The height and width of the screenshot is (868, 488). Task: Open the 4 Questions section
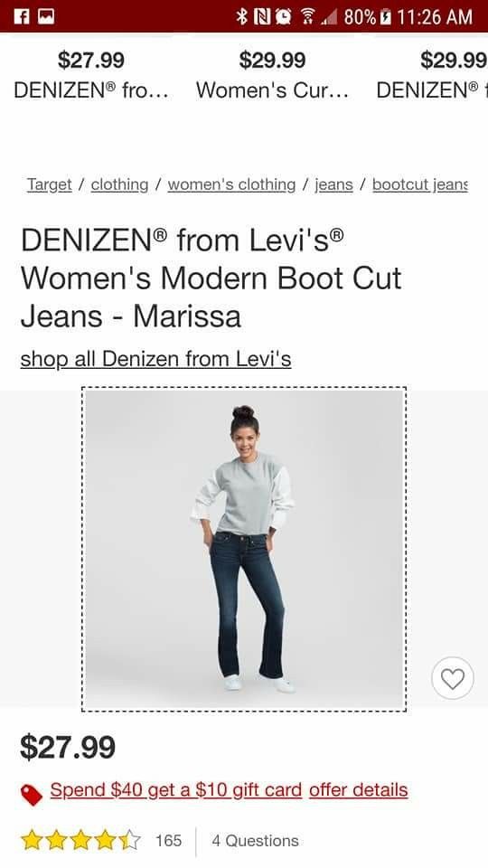tap(255, 840)
